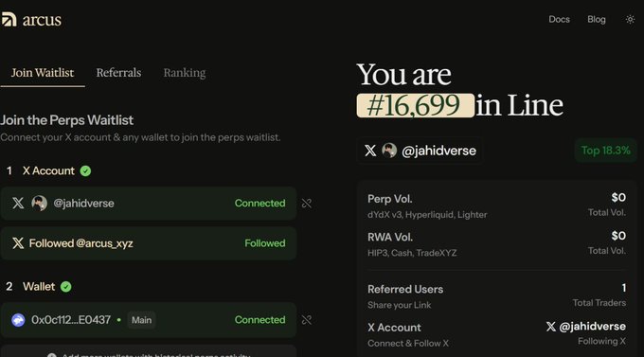
Task: Click the Referred Users label
Action: (405, 289)
